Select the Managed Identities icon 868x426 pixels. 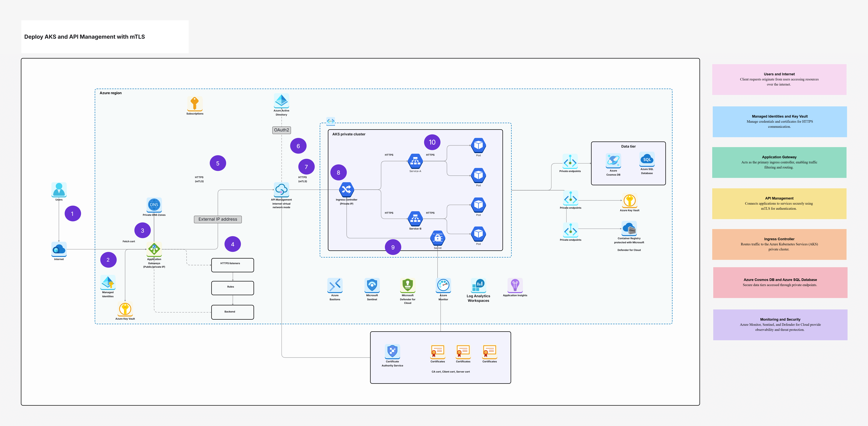tap(108, 282)
